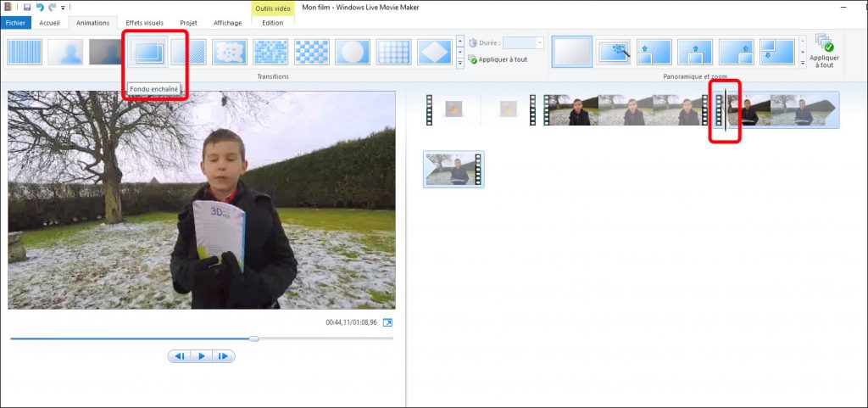This screenshot has height=408, width=868.
Task: Pick the diamond-shaped transition
Action: click(434, 53)
